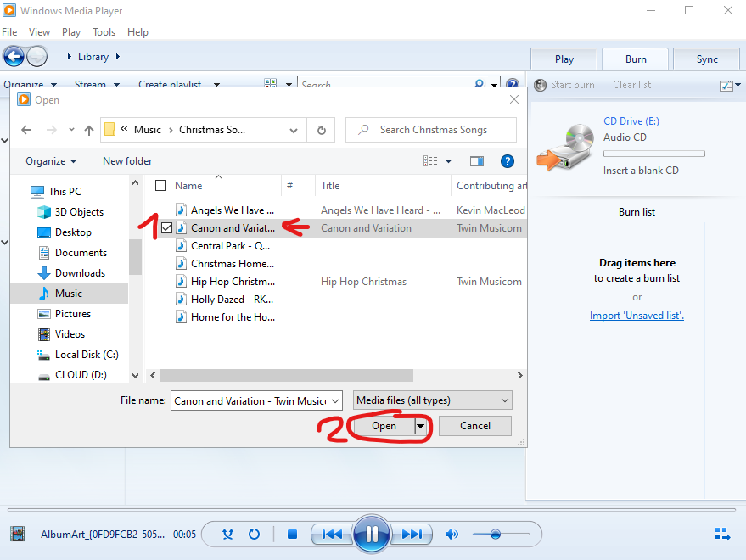Turn on repeat in playback controls

pyautogui.click(x=254, y=535)
